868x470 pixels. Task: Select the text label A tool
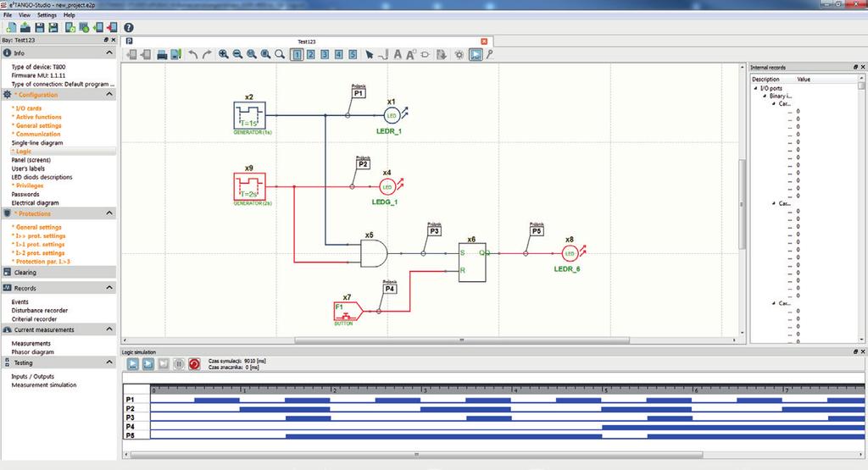coord(398,54)
